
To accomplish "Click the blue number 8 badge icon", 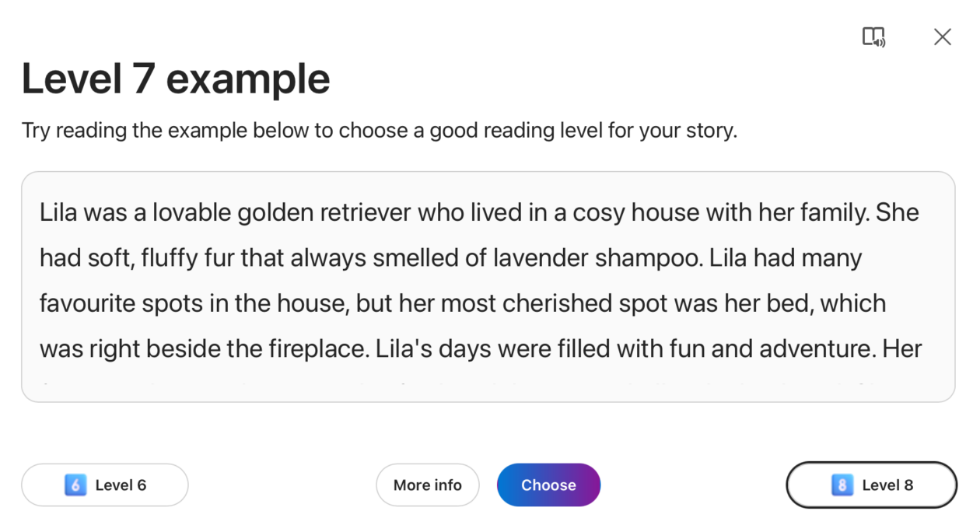I will point(842,485).
